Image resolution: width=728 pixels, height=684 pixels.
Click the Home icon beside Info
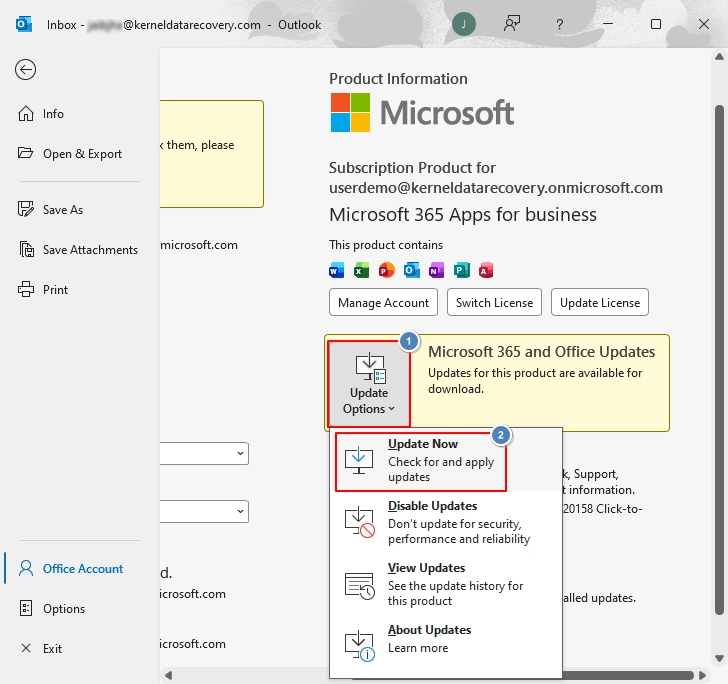point(26,113)
